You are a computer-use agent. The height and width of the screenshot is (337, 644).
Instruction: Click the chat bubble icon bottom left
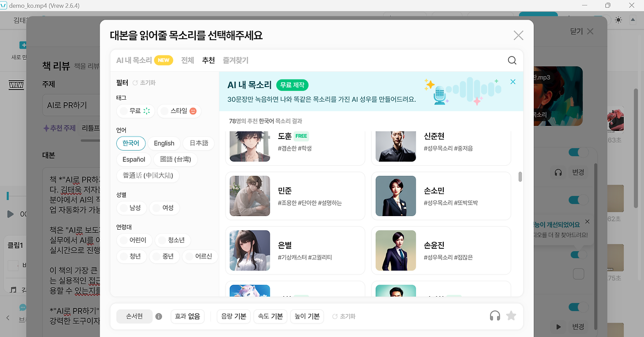tap(23, 307)
